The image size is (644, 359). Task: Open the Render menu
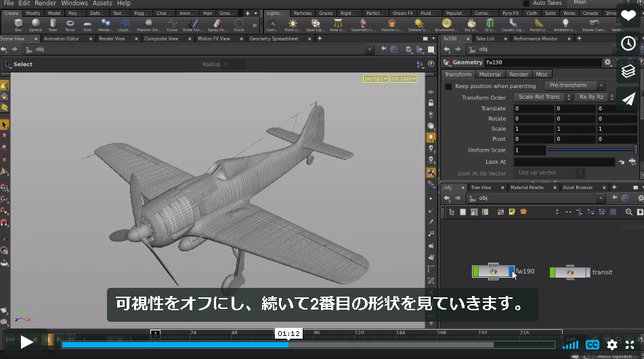[45, 3]
